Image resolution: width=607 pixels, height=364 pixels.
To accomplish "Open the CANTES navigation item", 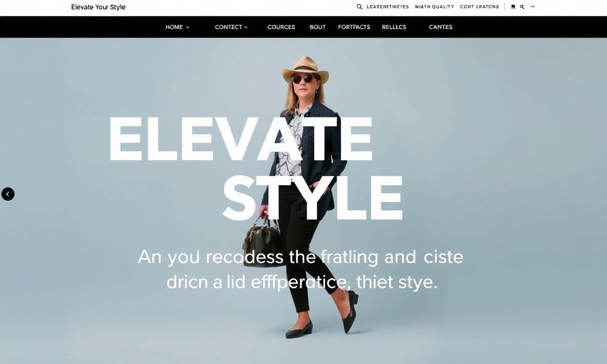I will [x=441, y=27].
